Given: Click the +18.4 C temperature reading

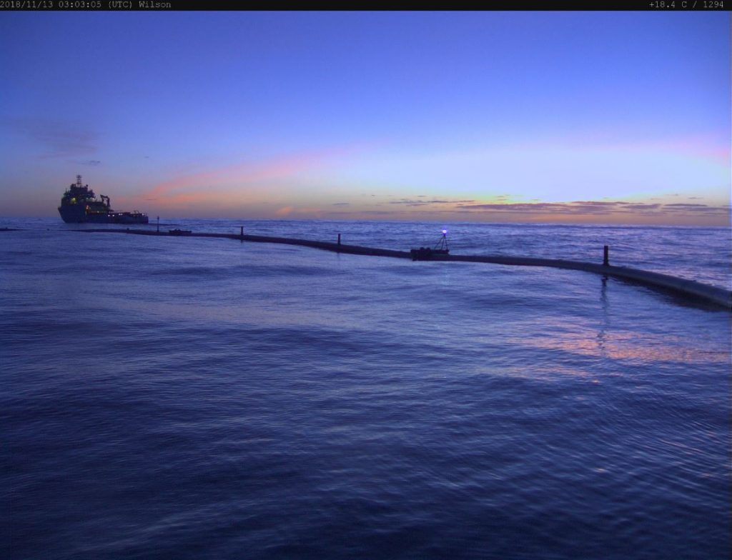Looking at the screenshot, I should click(668, 4).
